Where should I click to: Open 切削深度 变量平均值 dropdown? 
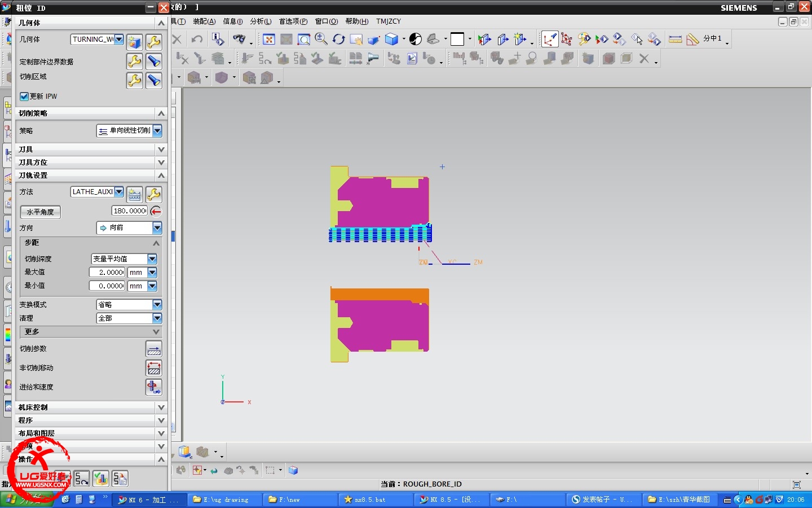[152, 259]
